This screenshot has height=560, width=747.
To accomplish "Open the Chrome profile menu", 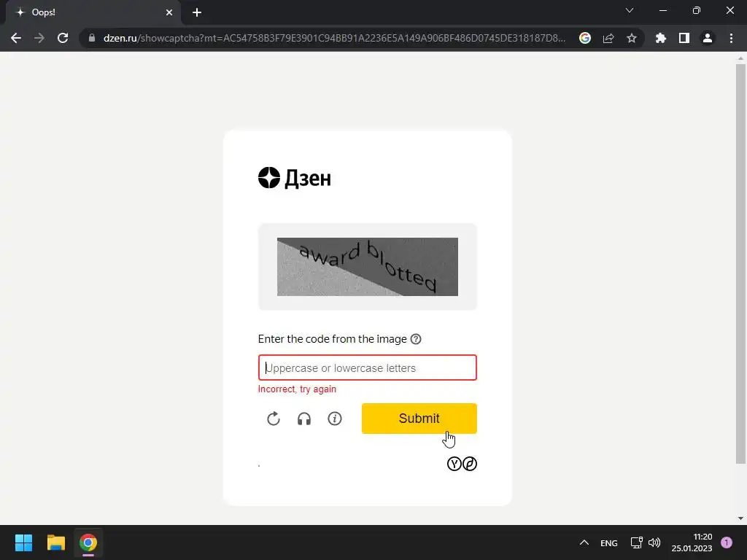I will coord(708,38).
